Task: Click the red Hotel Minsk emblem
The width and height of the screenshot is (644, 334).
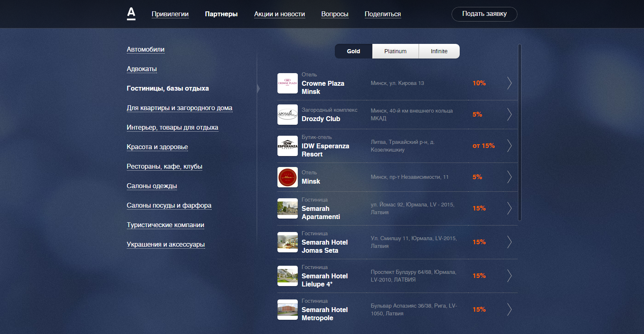Action: coord(287,177)
